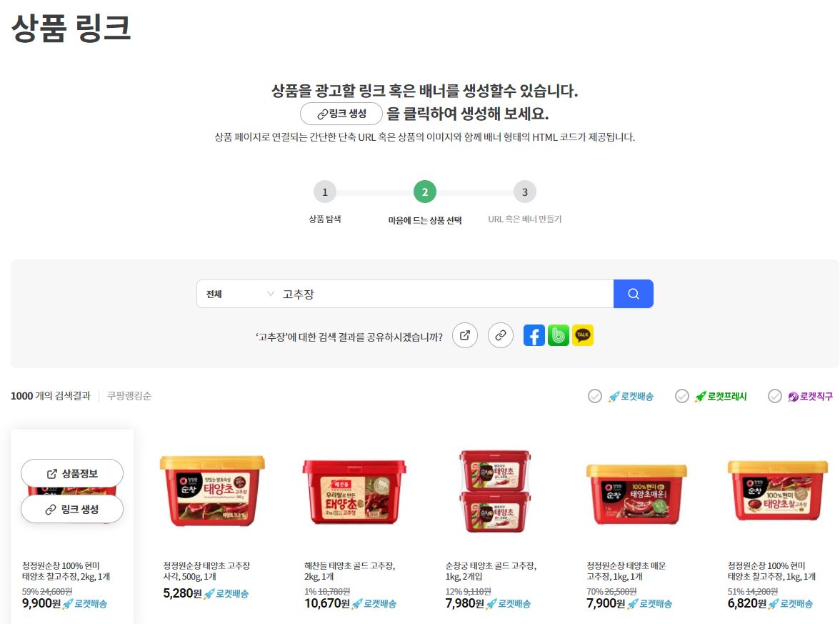Click the blue search magnifier button
Viewport: 840px width, 624px height.
click(633, 294)
